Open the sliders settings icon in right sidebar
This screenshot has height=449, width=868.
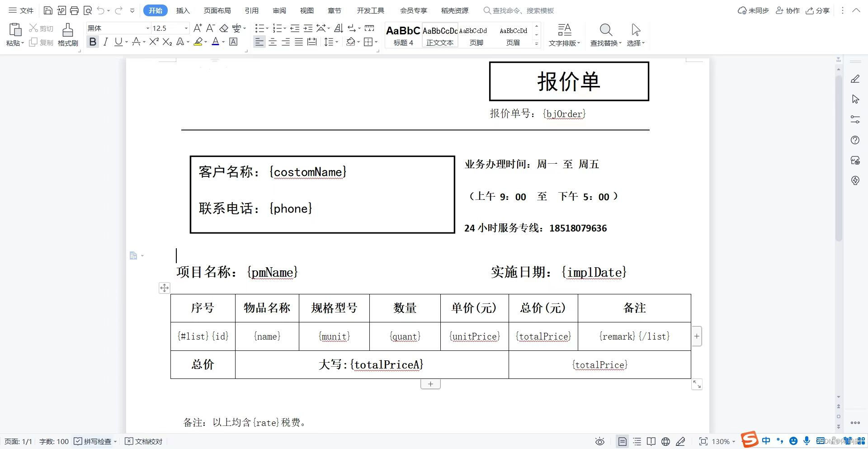click(855, 119)
